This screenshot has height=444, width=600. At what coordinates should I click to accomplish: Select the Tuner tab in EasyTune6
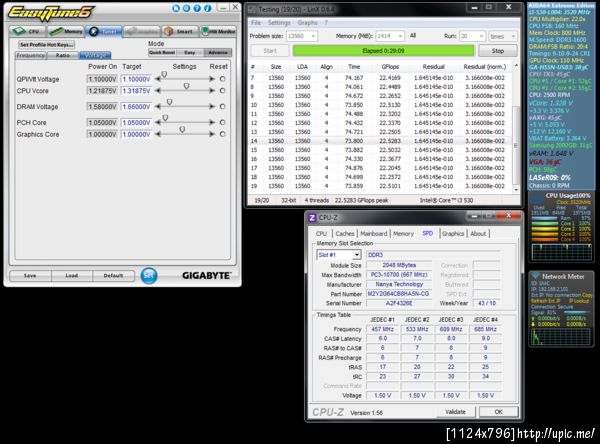[104, 31]
